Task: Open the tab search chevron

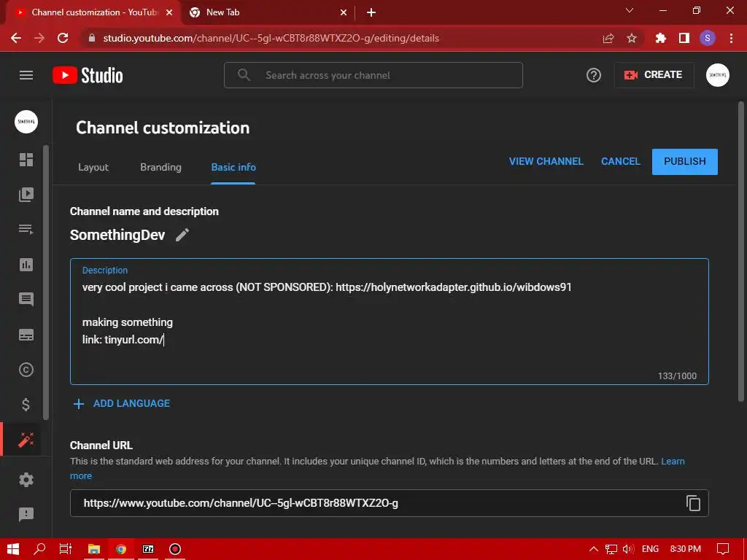Action: tap(630, 10)
